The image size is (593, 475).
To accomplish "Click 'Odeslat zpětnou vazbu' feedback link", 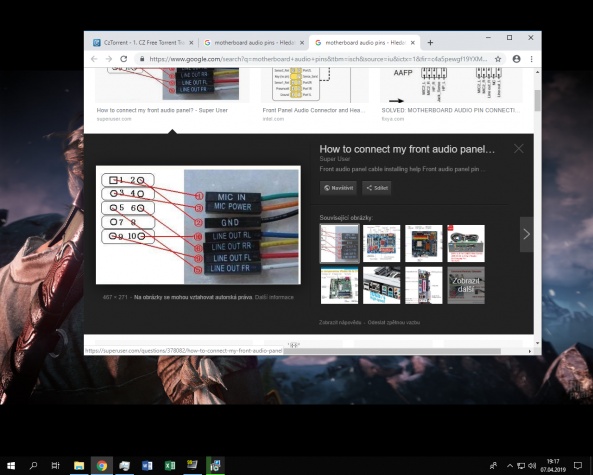I will tap(394, 323).
